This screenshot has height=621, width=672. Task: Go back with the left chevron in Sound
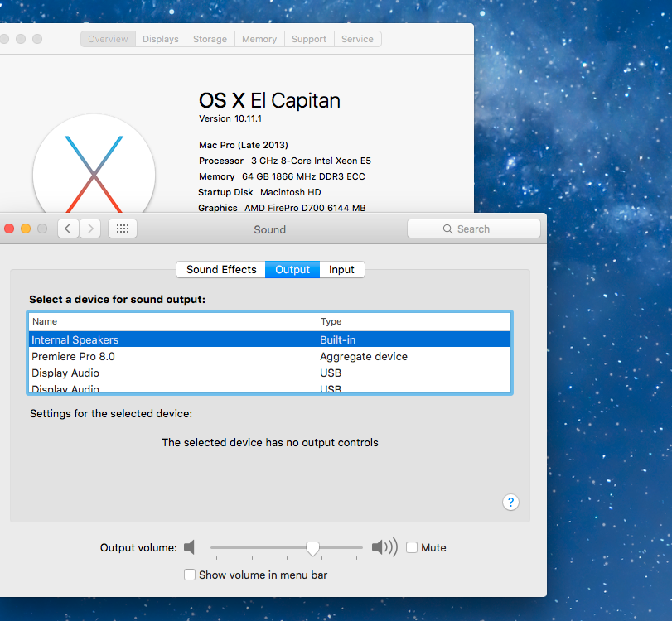[x=68, y=229]
